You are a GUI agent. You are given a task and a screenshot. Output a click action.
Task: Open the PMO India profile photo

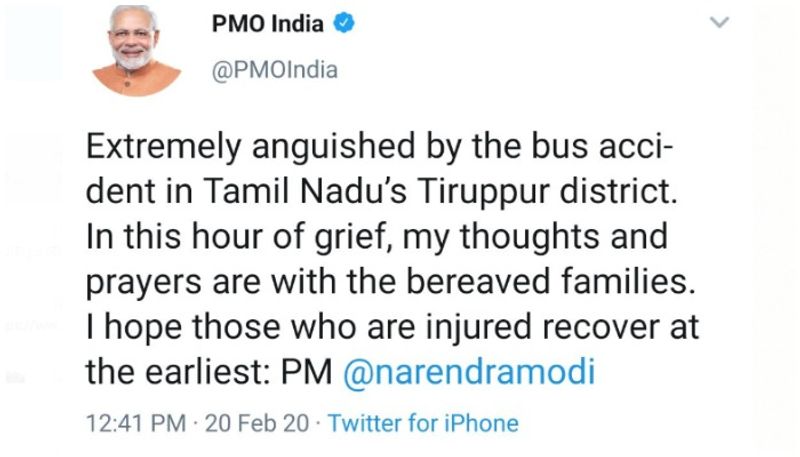[x=136, y=52]
